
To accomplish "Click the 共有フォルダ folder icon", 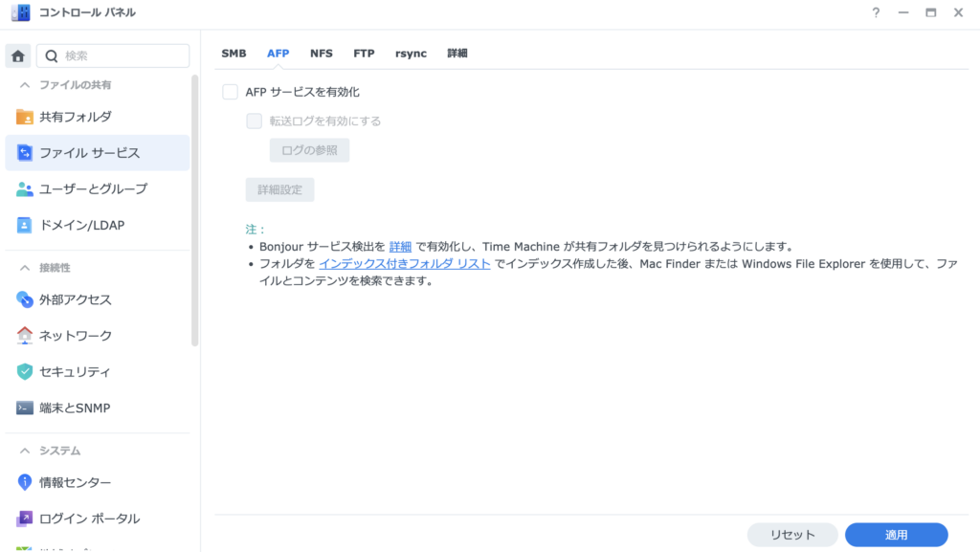I will (24, 117).
